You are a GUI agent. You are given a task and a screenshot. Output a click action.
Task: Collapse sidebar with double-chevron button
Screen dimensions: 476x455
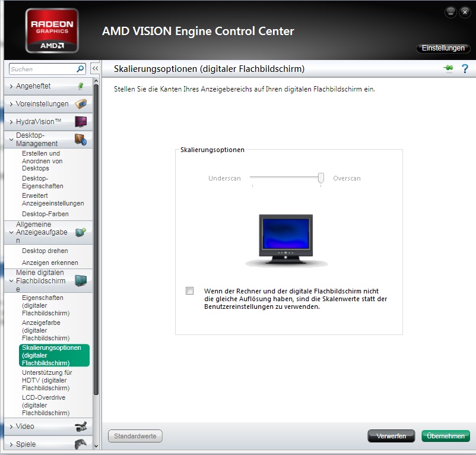95,68
